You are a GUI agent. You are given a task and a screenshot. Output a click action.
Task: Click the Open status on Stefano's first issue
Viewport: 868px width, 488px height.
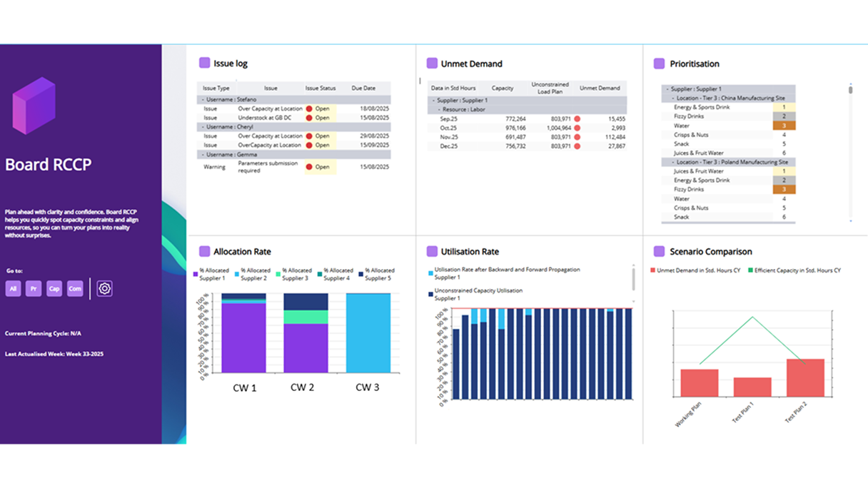pos(319,108)
